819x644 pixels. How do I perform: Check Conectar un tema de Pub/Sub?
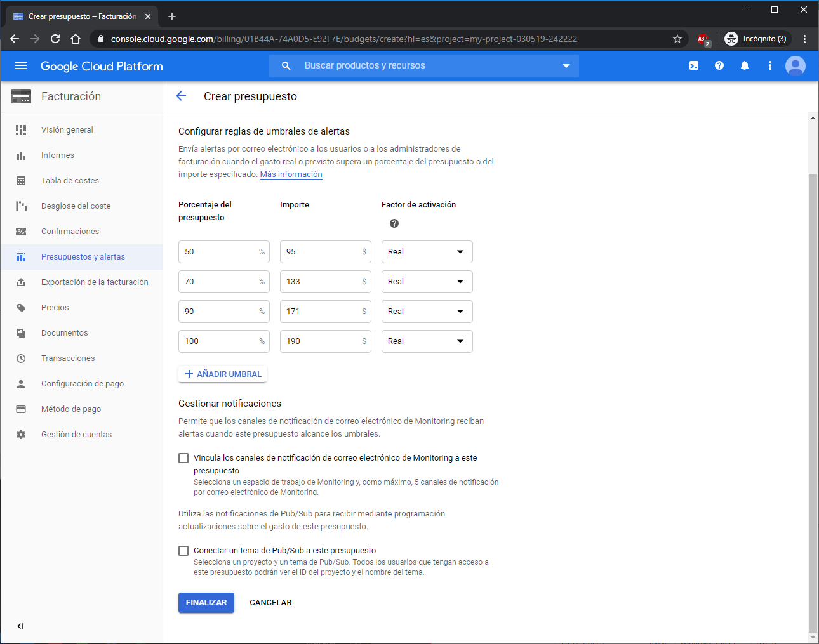[x=183, y=551]
